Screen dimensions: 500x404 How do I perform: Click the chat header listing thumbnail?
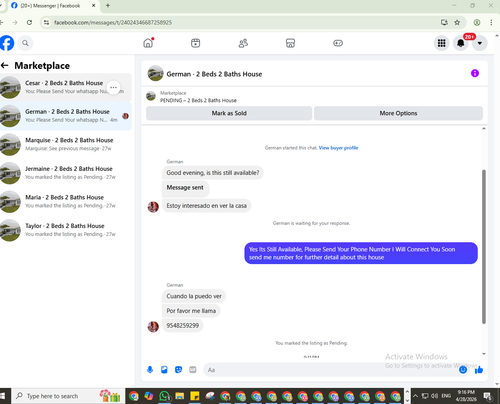[x=155, y=73]
